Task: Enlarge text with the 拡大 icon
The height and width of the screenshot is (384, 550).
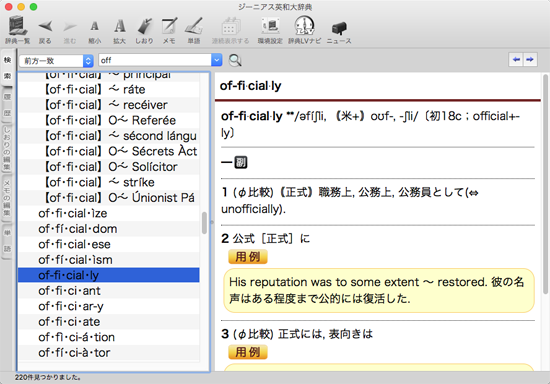Action: click(x=120, y=26)
